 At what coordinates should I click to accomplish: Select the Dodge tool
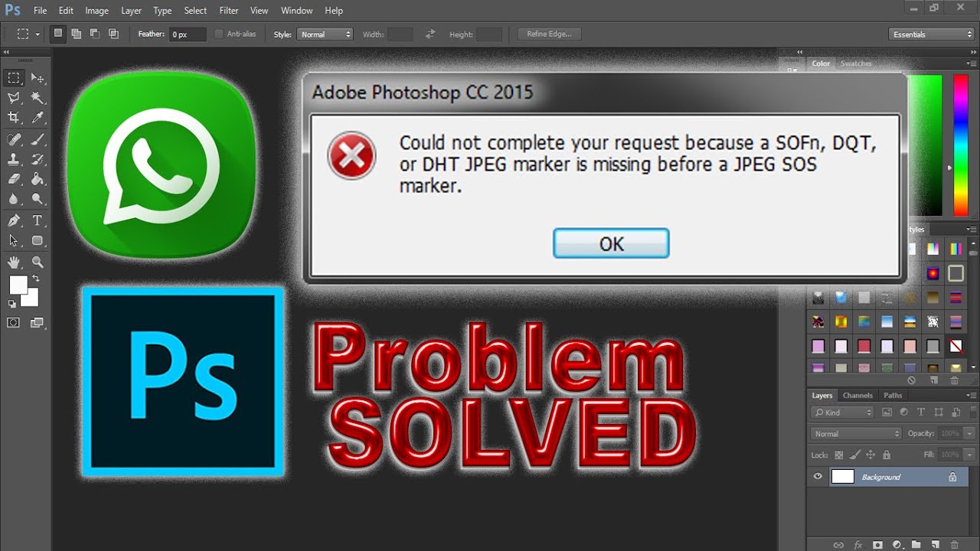(37, 199)
